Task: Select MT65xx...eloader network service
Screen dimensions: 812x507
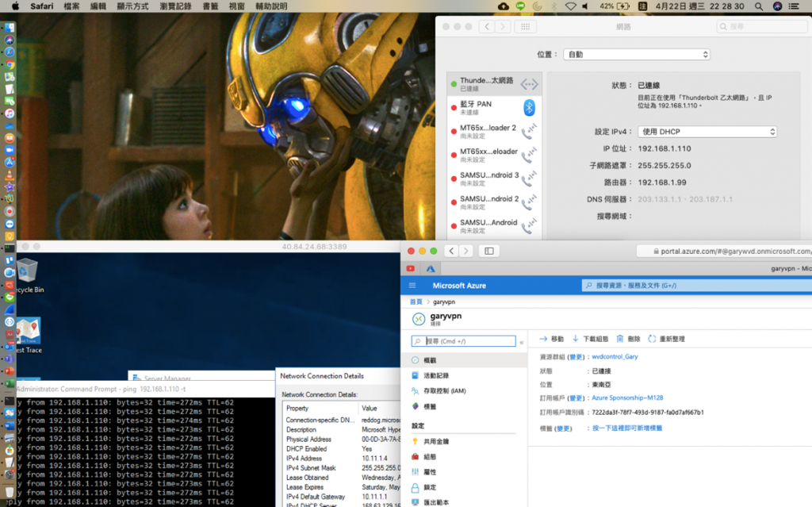Action: pos(495,155)
